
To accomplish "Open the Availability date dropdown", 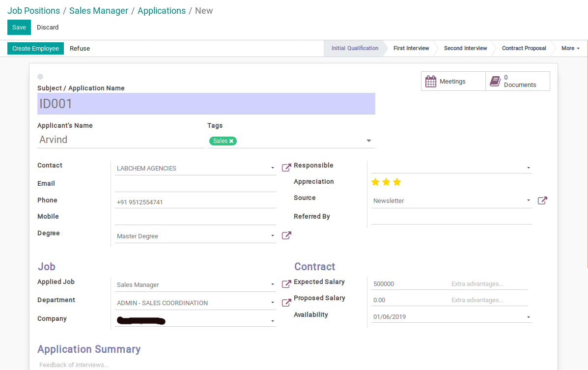I will 529,317.
